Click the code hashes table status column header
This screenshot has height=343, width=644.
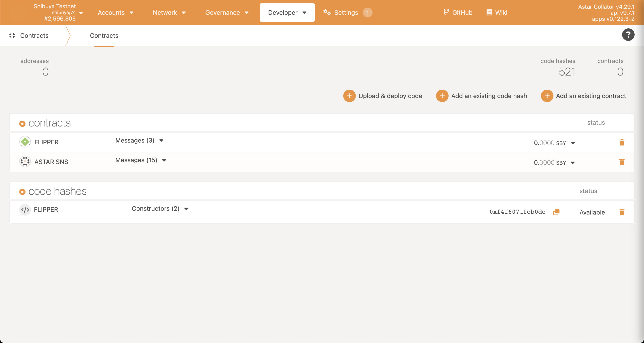[x=588, y=191]
